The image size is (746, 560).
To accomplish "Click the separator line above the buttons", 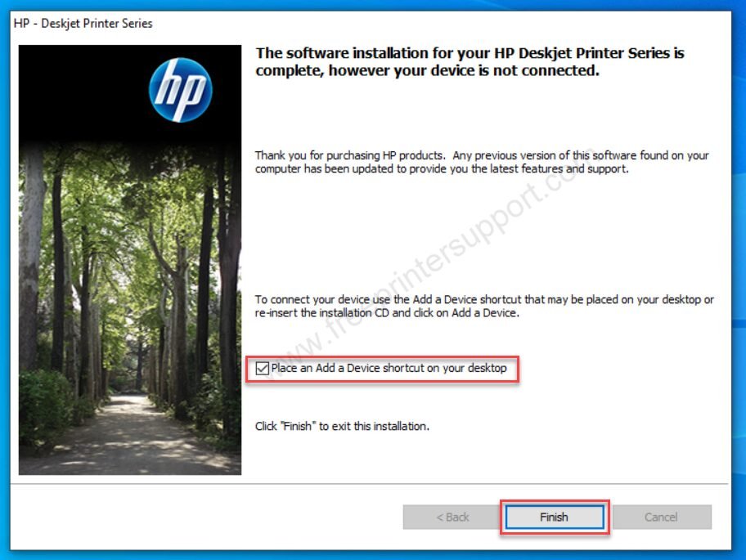I will click(369, 484).
